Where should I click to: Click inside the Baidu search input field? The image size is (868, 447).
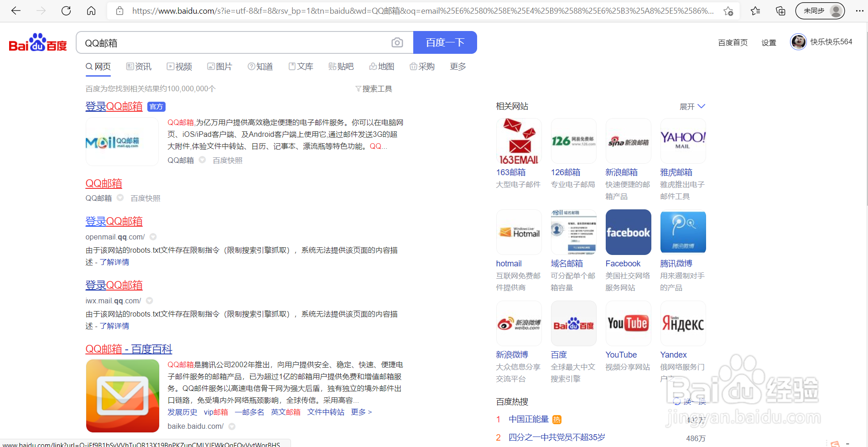pos(228,42)
